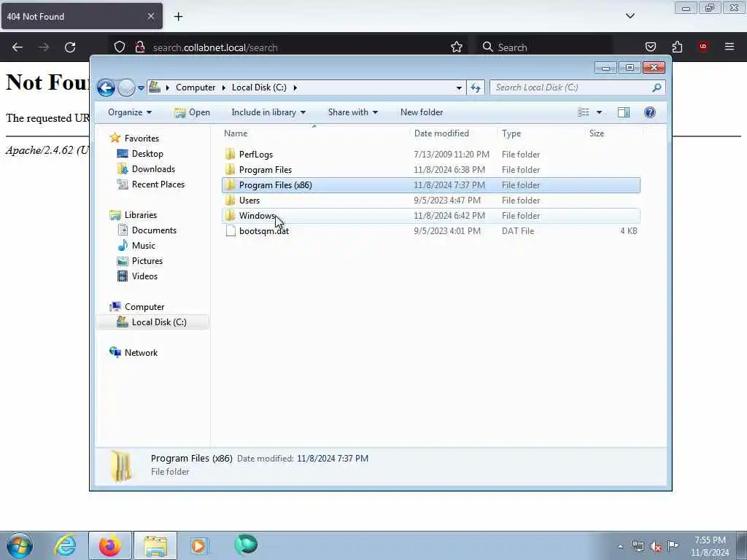Go back with Explorer's blue back arrow
The image size is (747, 560).
coord(106,87)
